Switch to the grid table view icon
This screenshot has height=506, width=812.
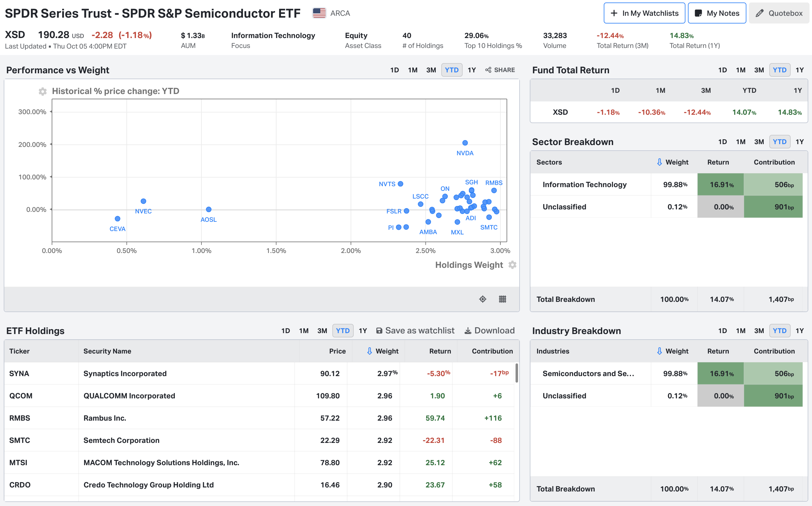[502, 299]
